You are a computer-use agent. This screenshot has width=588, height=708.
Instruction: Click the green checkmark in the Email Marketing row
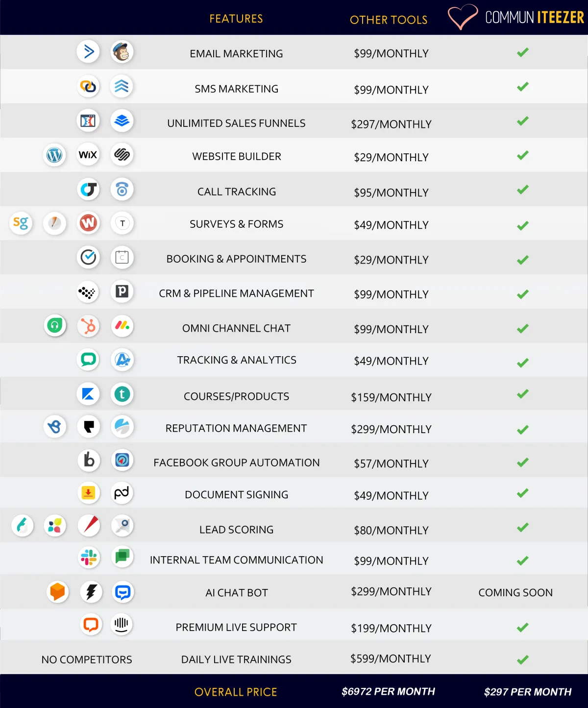[x=523, y=52]
